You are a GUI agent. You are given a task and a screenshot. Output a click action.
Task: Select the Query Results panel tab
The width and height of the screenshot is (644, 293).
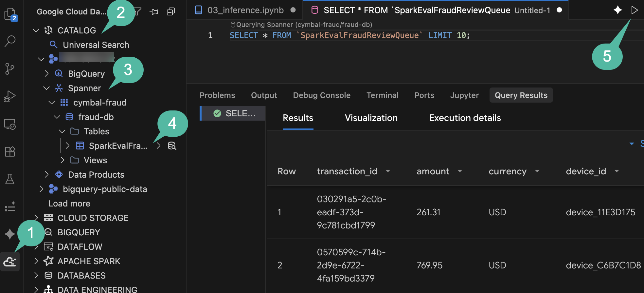point(521,95)
